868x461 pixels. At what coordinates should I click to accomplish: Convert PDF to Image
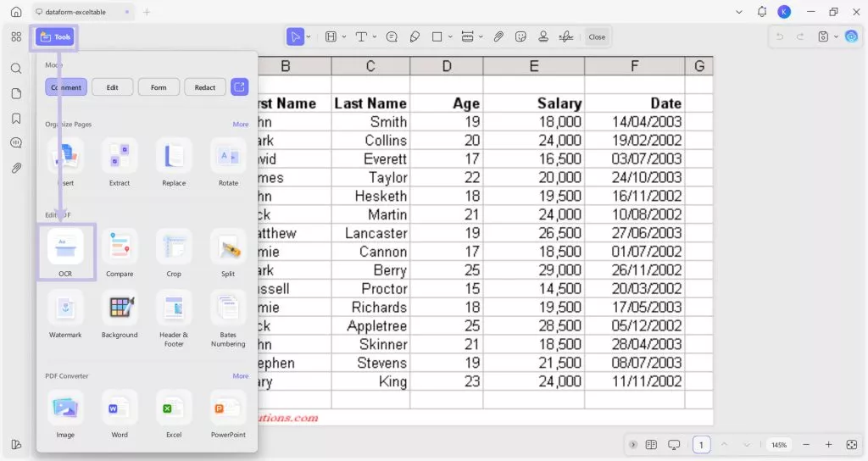[x=65, y=414]
